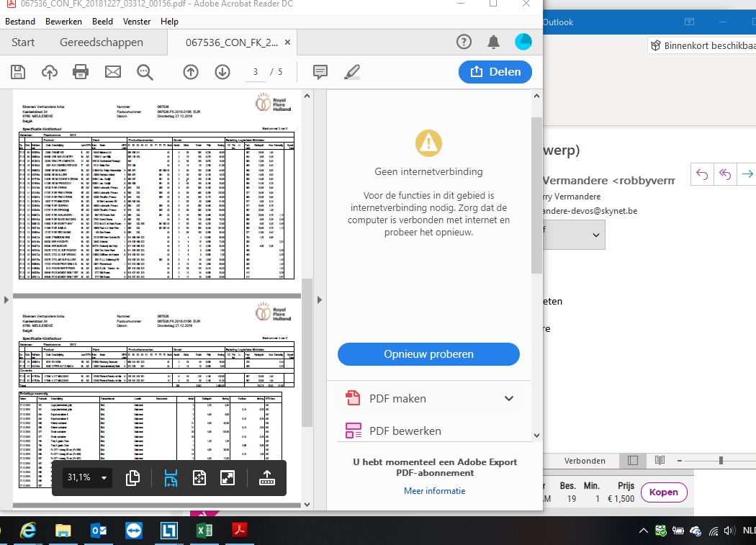Image resolution: width=756 pixels, height=545 pixels.
Task: Open TeamViewer from the taskbar
Action: click(x=134, y=531)
